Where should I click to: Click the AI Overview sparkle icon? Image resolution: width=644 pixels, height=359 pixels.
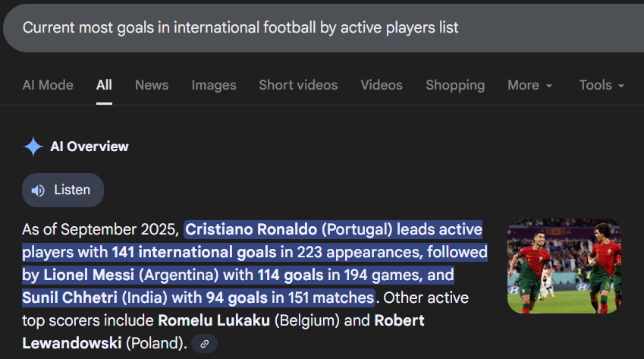(33, 146)
